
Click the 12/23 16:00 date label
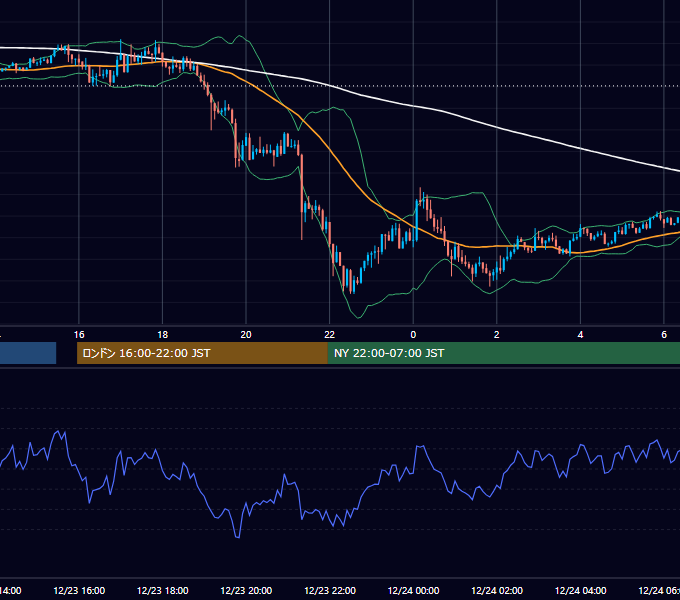pyautogui.click(x=79, y=590)
